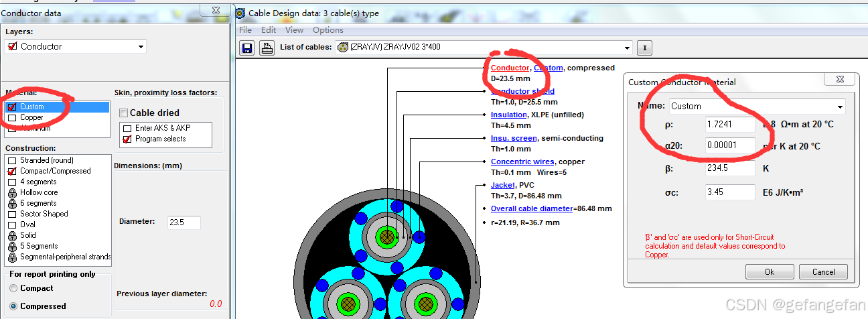Screen dimensions: 868x319
Task: Click the Concentric wires link
Action: click(522, 162)
